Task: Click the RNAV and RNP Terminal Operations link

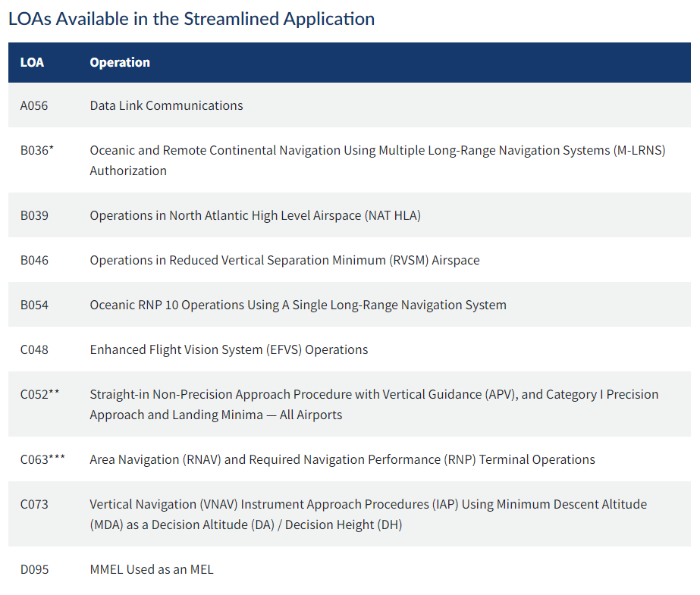Action: point(341,459)
